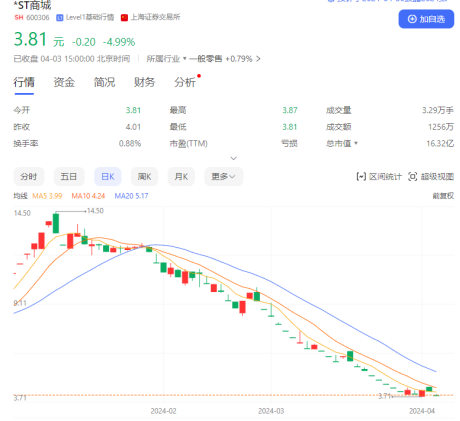Click the 均线 indicator label
The image size is (460, 421).
20,196
